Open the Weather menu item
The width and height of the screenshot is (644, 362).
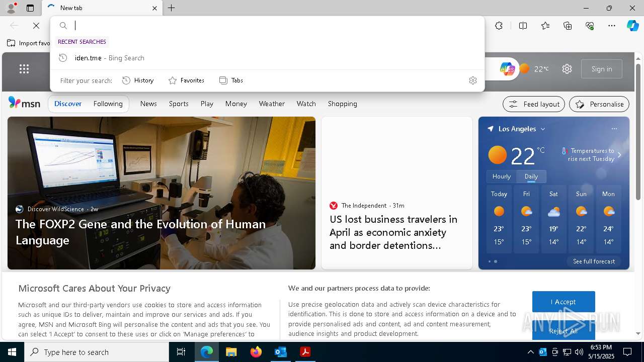coord(272,104)
